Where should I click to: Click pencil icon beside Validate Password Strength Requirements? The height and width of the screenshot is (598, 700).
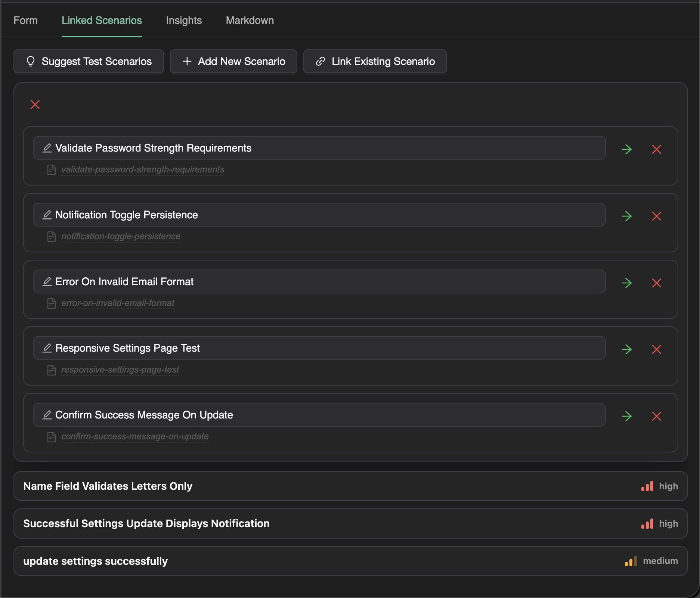click(x=47, y=148)
